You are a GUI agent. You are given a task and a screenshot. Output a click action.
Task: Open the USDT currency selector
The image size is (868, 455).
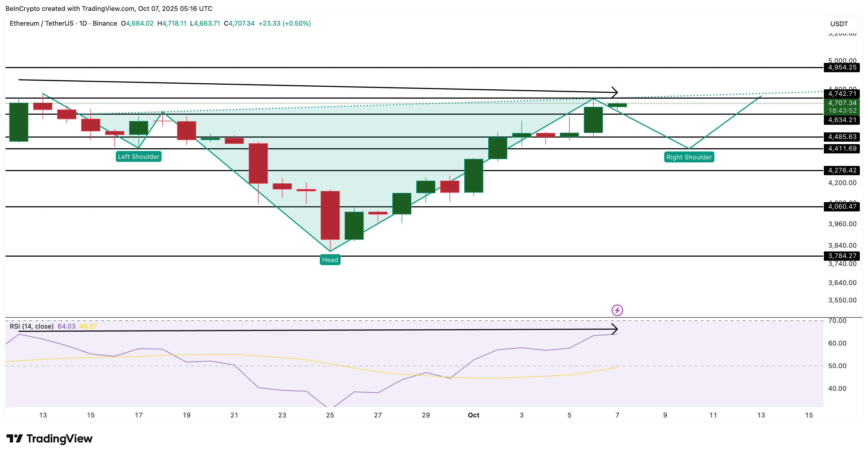(839, 24)
